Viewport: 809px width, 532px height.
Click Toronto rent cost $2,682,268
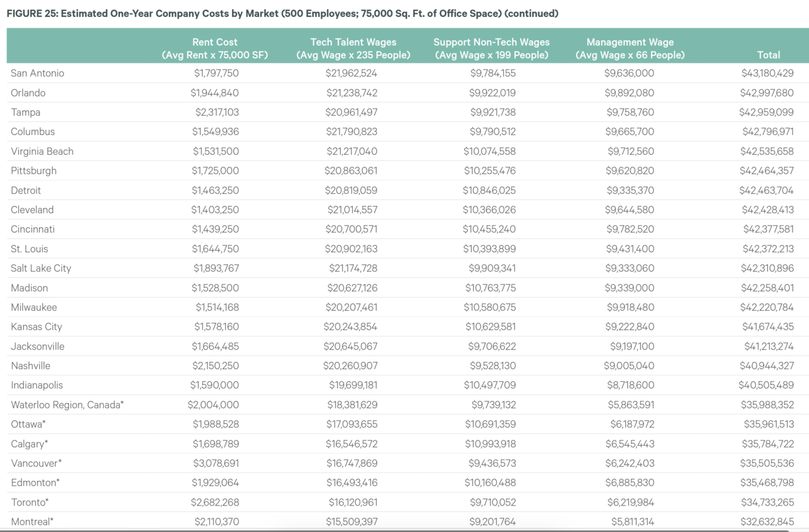[x=215, y=503]
